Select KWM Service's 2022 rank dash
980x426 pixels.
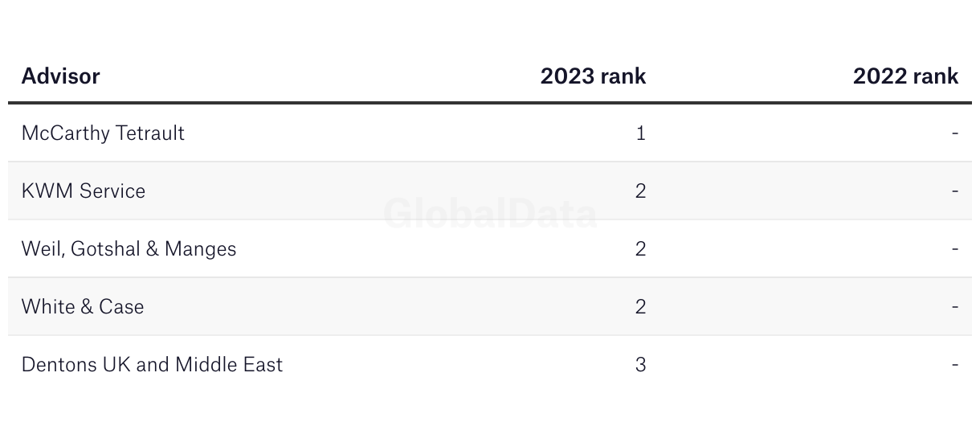(x=955, y=191)
